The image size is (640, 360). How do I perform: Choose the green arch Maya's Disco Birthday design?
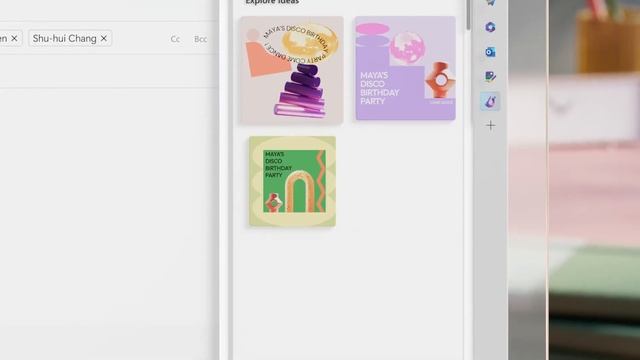(293, 181)
